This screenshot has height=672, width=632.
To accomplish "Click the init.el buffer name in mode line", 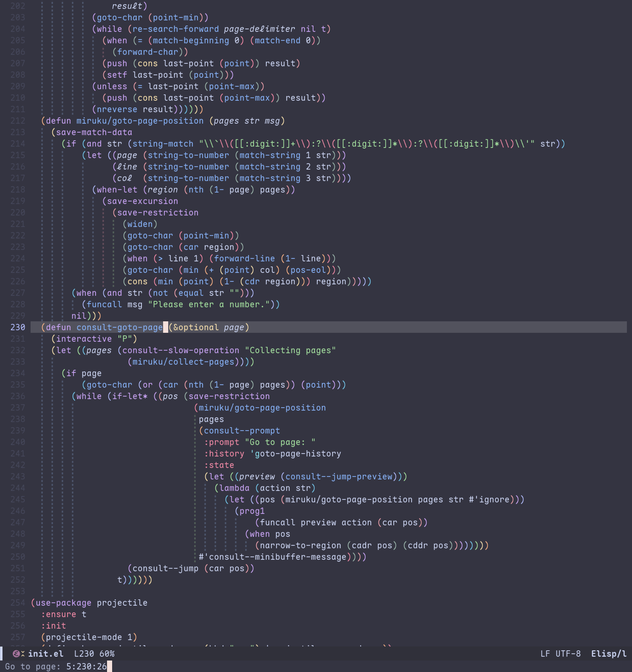I will point(45,654).
